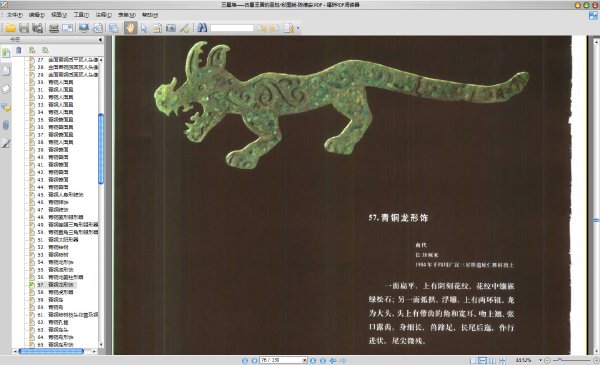
Task: Select bookmark item 40 in list
Action: (53, 157)
